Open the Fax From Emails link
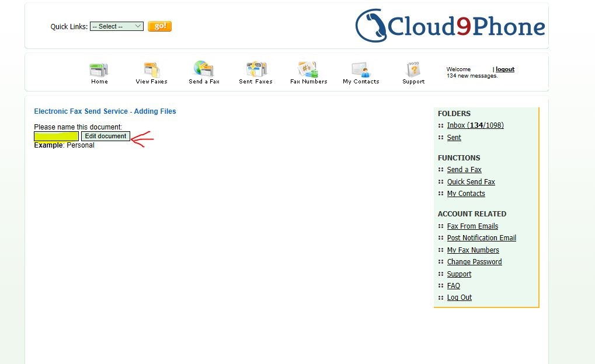595x364 pixels. coord(472,226)
